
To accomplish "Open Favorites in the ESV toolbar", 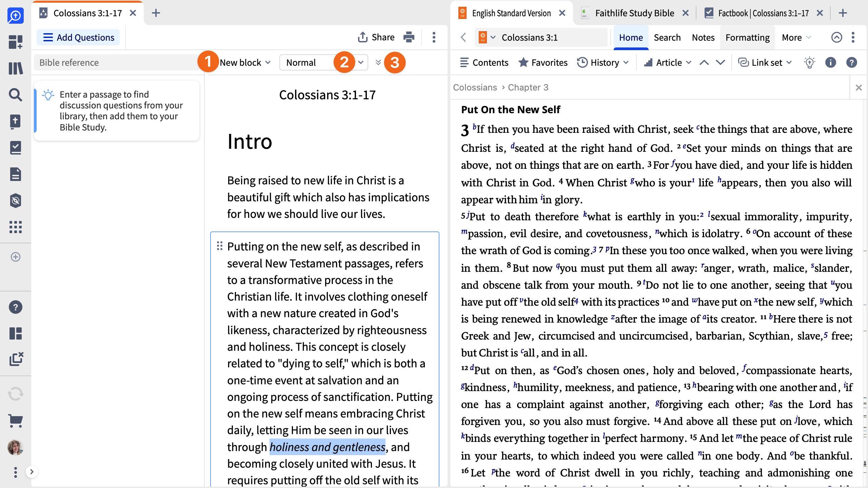I will 543,63.
